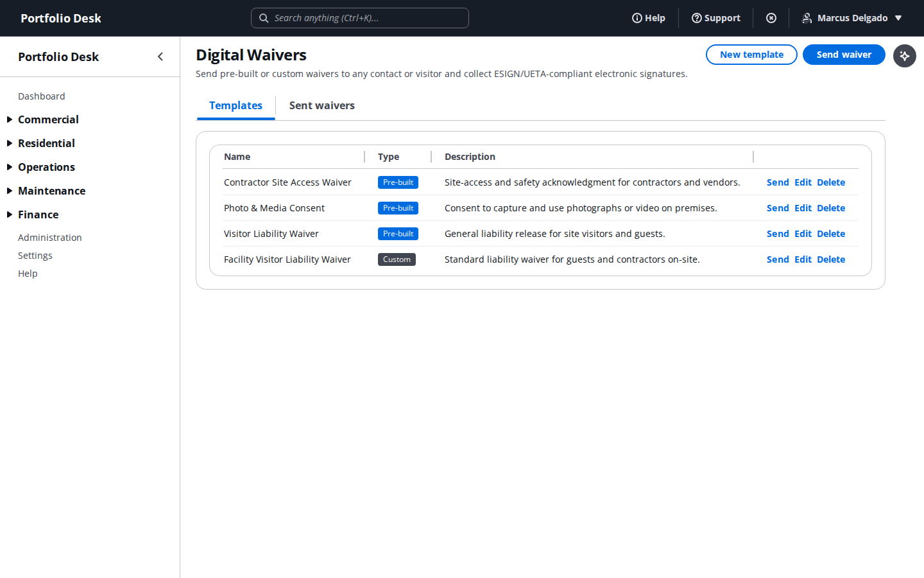Viewport: 924px width, 578px height.
Task: Open Administration in sidebar
Action: (50, 238)
